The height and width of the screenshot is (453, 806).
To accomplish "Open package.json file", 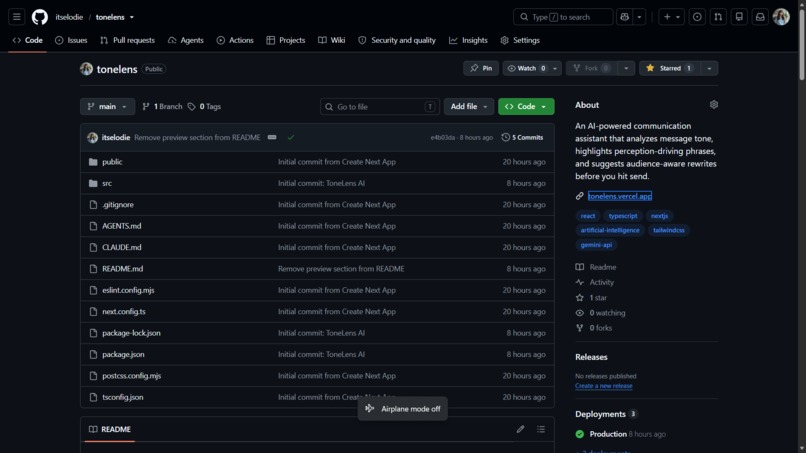I will click(x=123, y=354).
